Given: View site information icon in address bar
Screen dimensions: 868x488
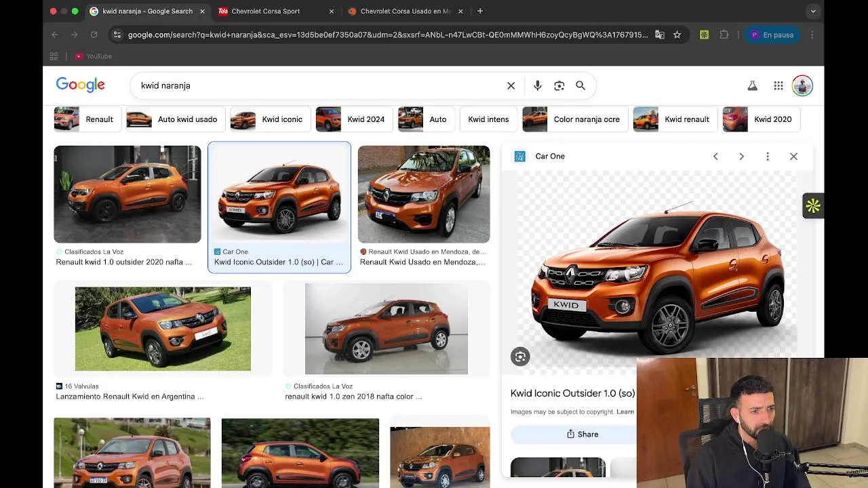Looking at the screenshot, I should pyautogui.click(x=117, y=35).
